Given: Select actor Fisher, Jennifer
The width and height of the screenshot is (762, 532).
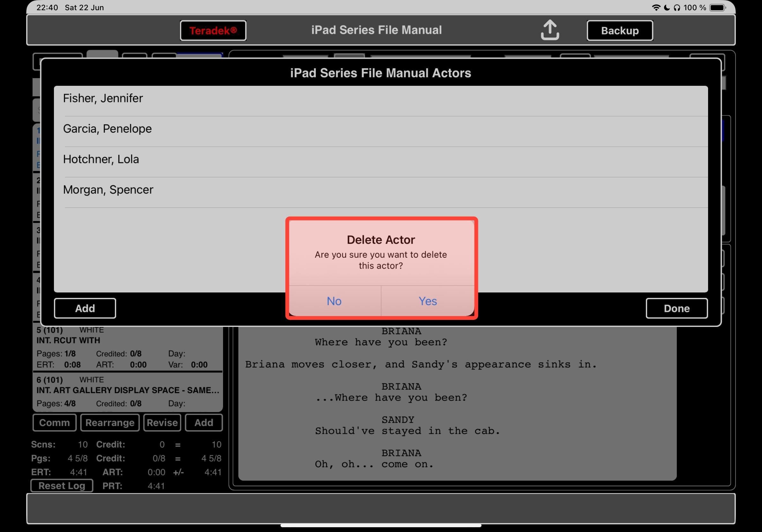Looking at the screenshot, I should (x=103, y=99).
